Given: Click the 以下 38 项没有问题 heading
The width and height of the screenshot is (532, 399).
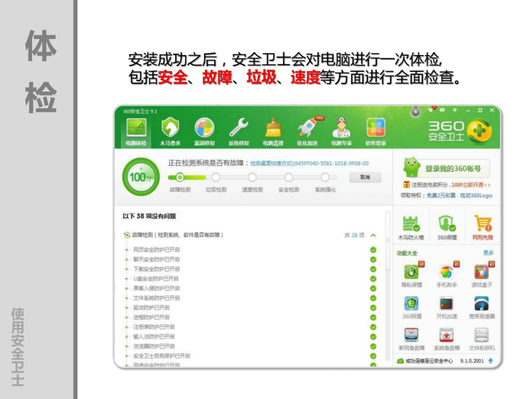Looking at the screenshot, I should click(x=149, y=216).
